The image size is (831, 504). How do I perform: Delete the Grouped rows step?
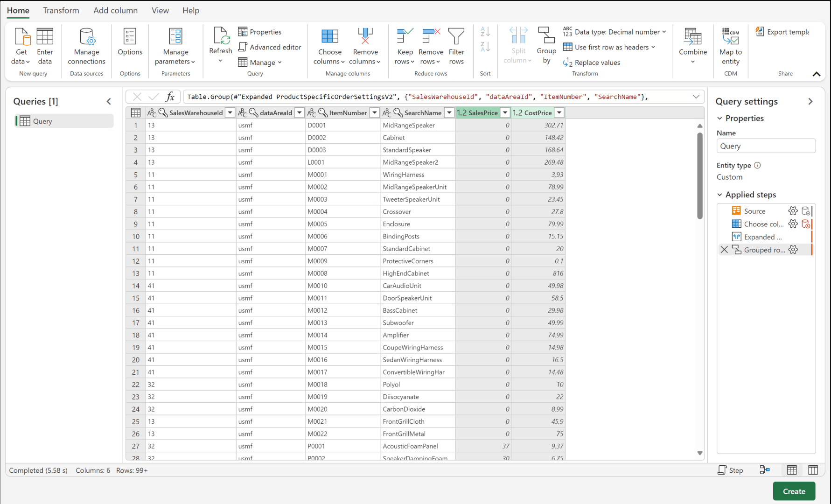[x=724, y=250]
